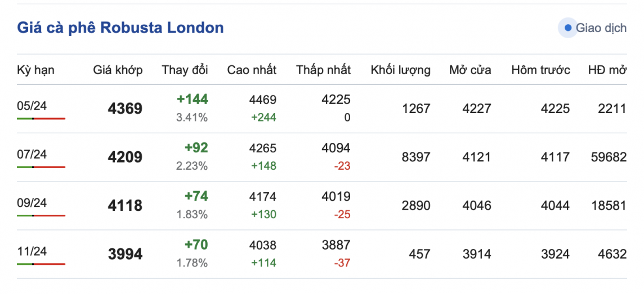Click the Thấp nhất column header
This screenshot has width=644, height=294.
pos(323,70)
